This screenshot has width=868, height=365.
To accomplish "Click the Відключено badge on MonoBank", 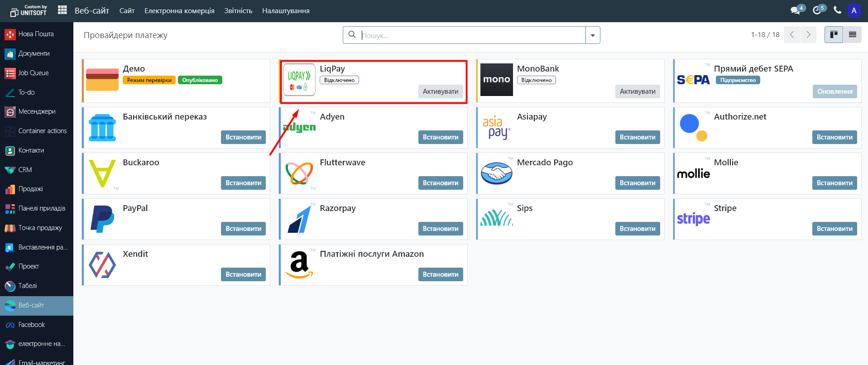I will [x=537, y=80].
